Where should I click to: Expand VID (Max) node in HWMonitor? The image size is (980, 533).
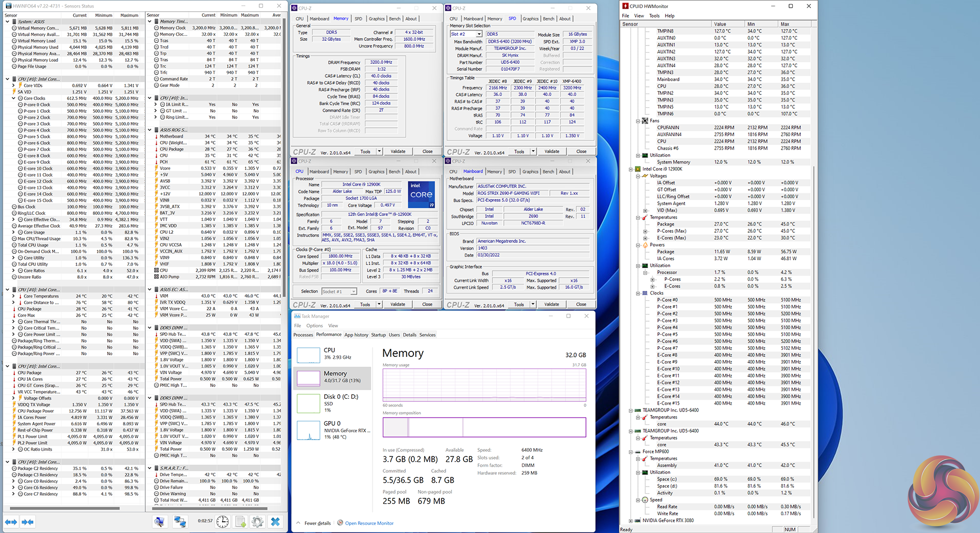(x=645, y=210)
